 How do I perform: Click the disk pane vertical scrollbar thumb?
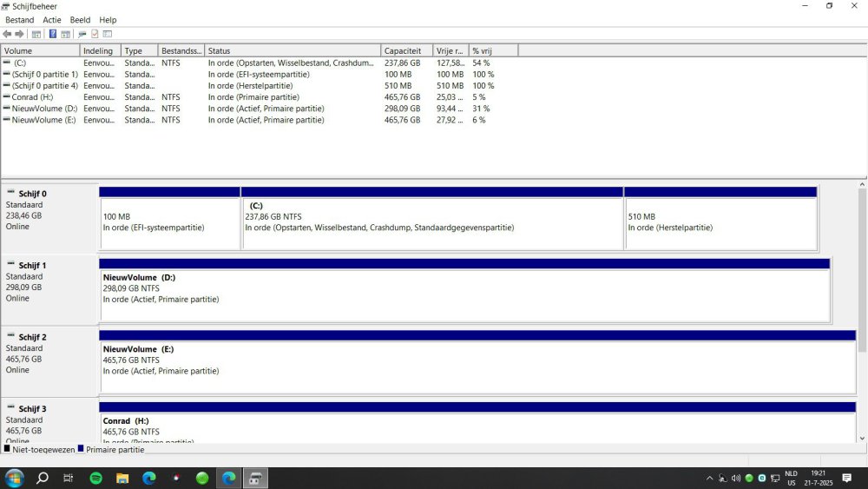[x=862, y=270]
